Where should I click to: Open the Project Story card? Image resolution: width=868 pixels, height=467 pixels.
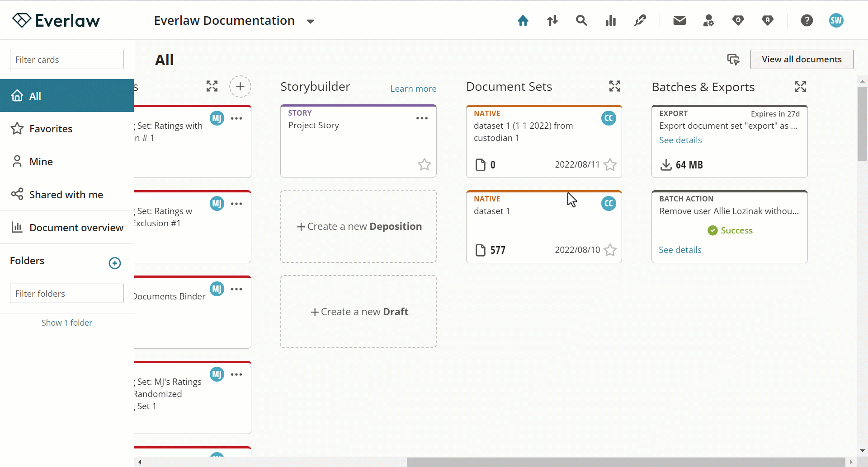point(359,141)
